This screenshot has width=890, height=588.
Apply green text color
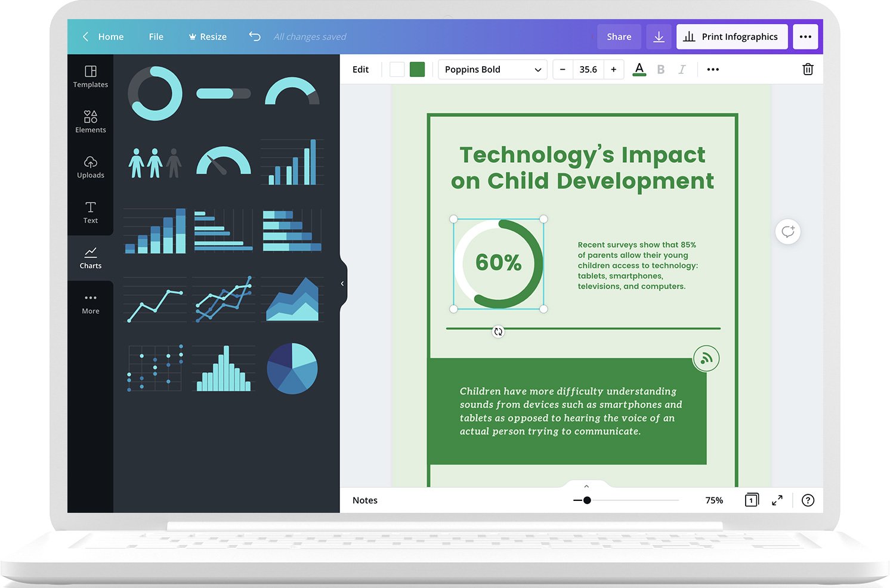point(639,69)
